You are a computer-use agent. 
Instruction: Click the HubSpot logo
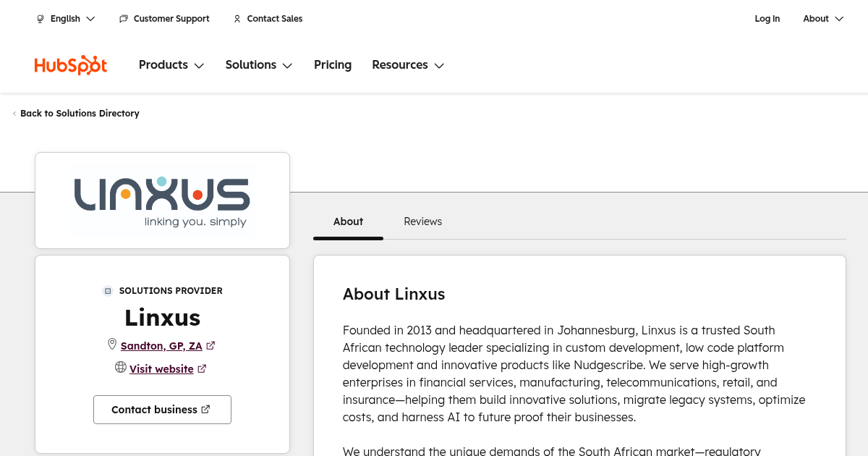coord(71,65)
